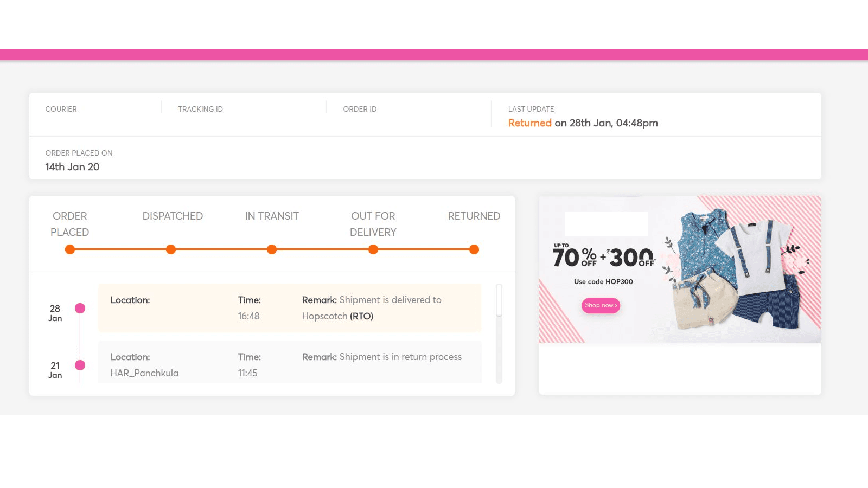
Task: Select the COURIER column header
Action: click(x=61, y=109)
